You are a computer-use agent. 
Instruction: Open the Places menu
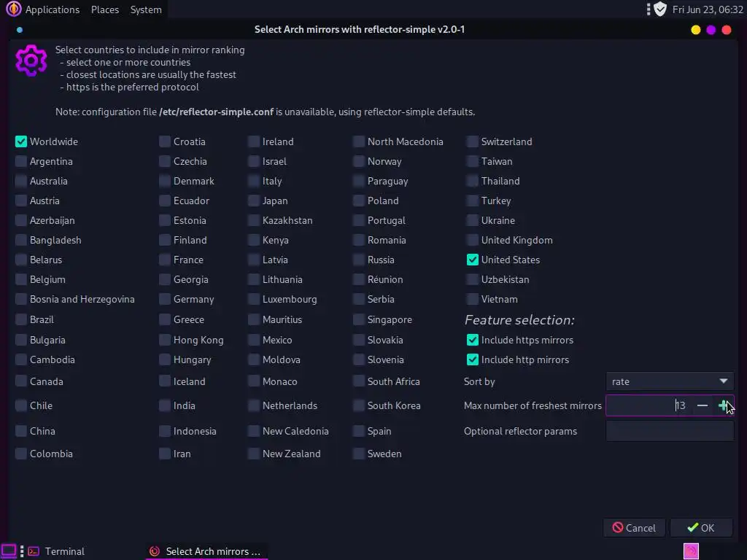point(105,9)
